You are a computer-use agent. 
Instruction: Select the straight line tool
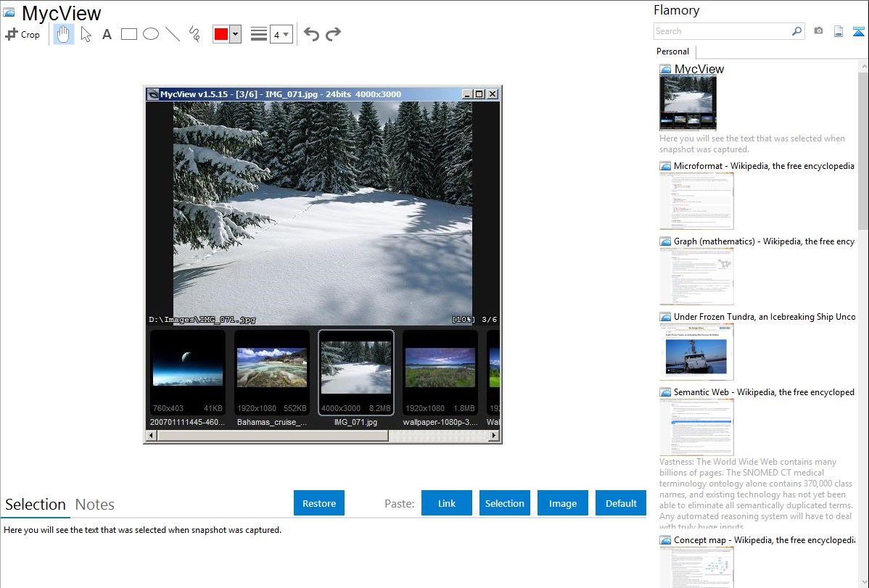173,34
